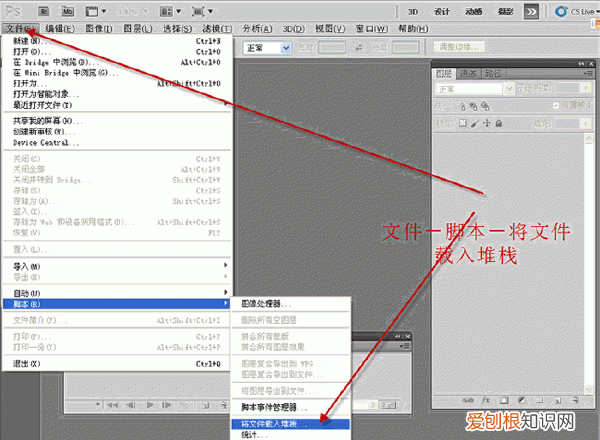Switch to the 通道 panel tab
This screenshot has height=440, width=600.
(x=468, y=73)
